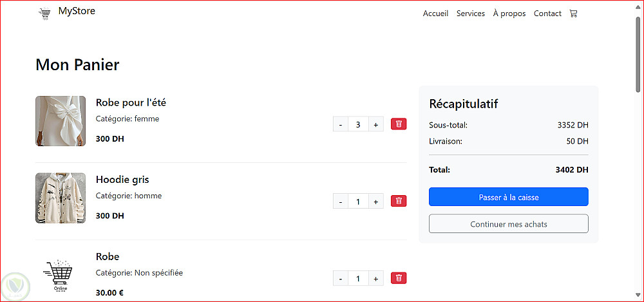Open the cart icon in navbar
The image size is (644, 302).
tap(573, 14)
